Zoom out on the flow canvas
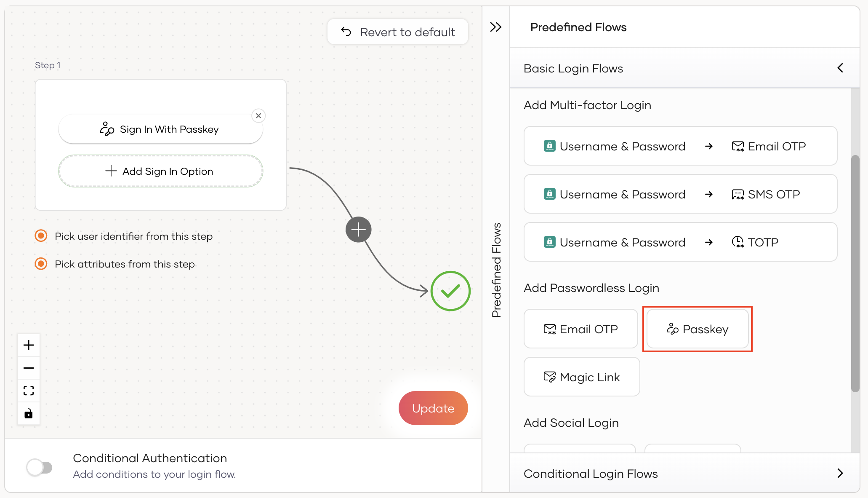The image size is (868, 498). click(x=29, y=368)
